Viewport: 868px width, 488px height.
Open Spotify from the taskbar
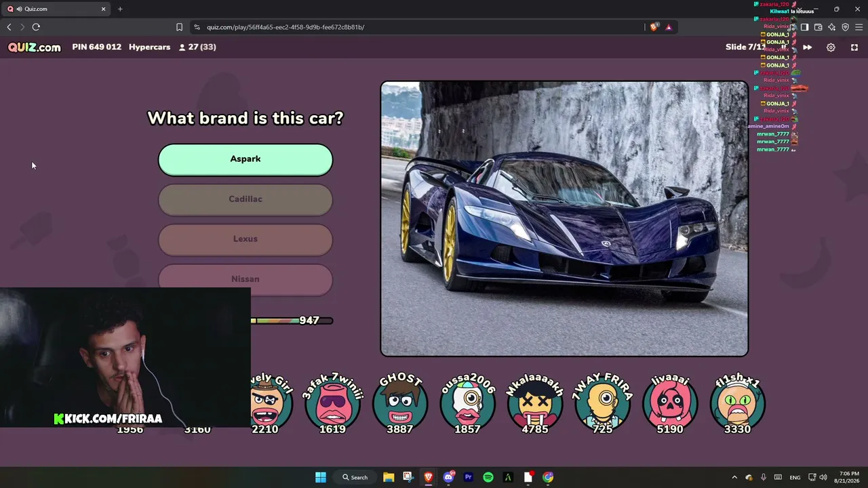pyautogui.click(x=488, y=477)
